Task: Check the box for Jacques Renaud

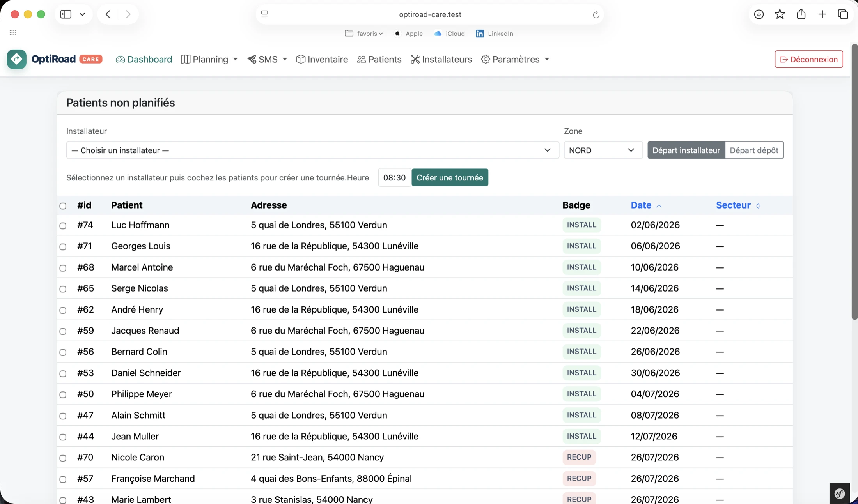Action: [x=63, y=331]
